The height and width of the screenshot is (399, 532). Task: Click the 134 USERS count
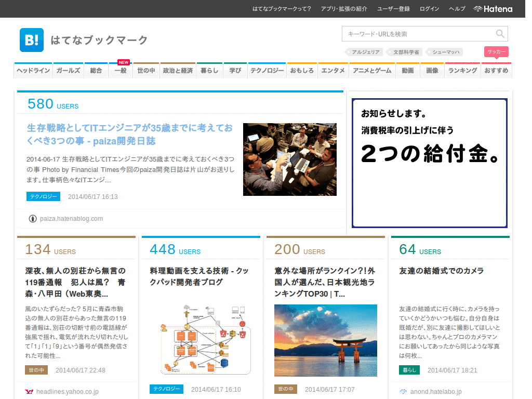(x=50, y=249)
